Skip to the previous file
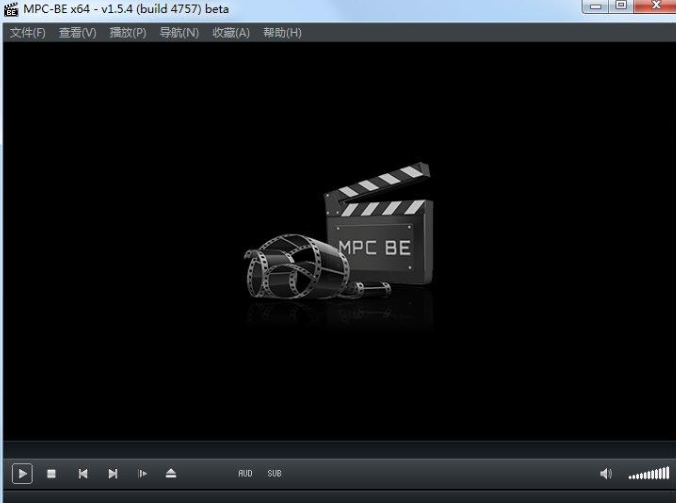The image size is (676, 503). tap(83, 474)
